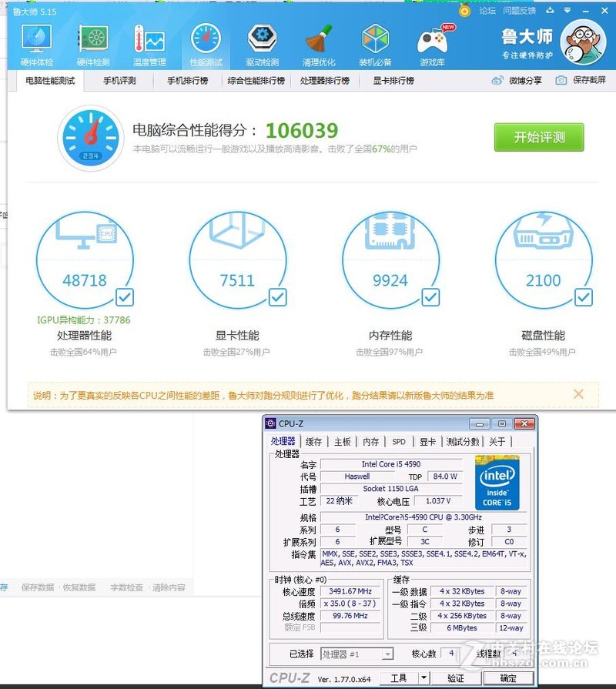Image resolution: width=616 pixels, height=689 pixels.
Task: Toggle the 显卡性能 test checkbox
Action: click(x=278, y=297)
